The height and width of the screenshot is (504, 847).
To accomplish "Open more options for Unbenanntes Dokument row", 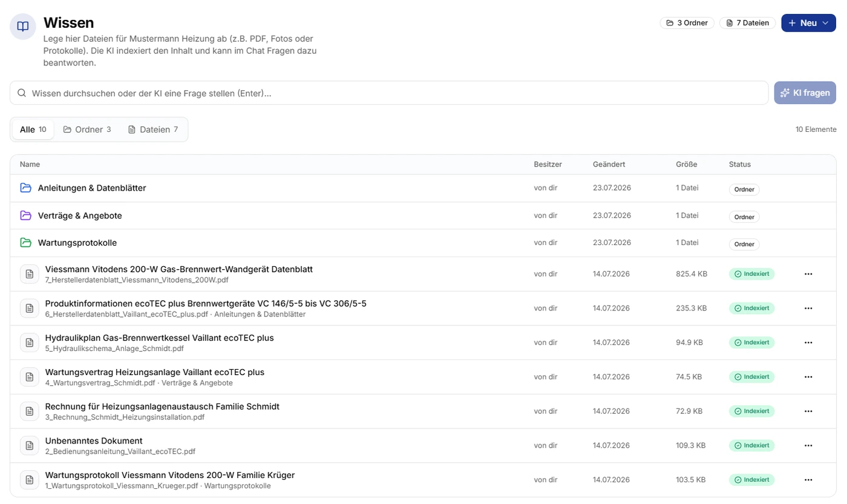I will coord(808,445).
